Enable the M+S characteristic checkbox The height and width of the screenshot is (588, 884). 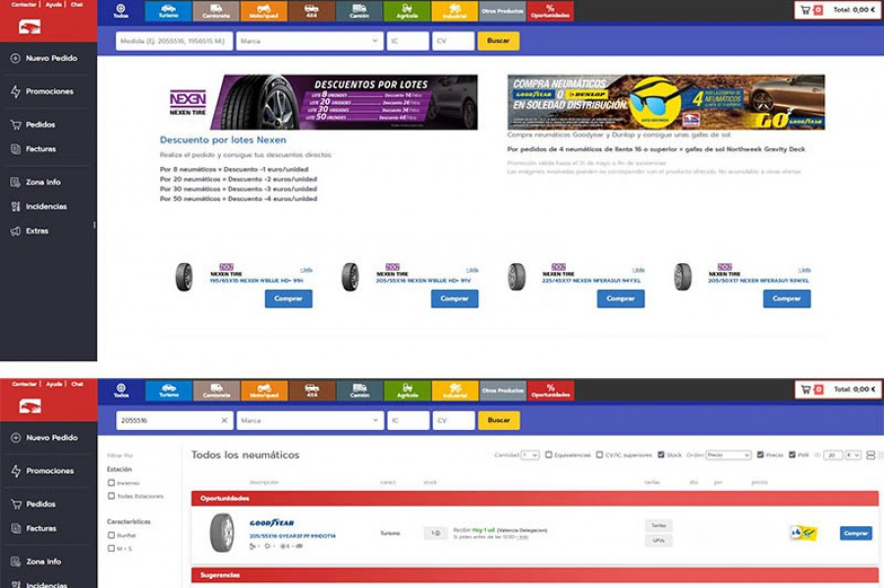112,549
